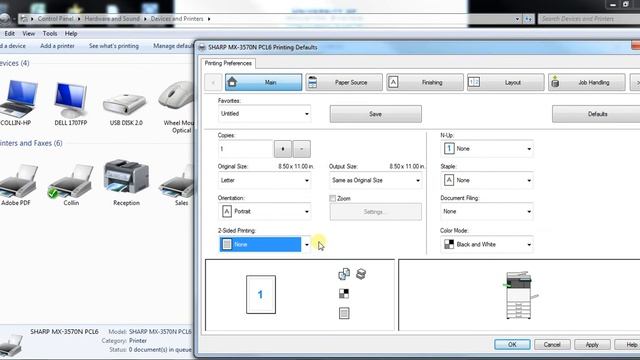Click the SHARP MX-3570N printer icon in details pane
The height and width of the screenshot is (360, 640).
click(x=11, y=345)
